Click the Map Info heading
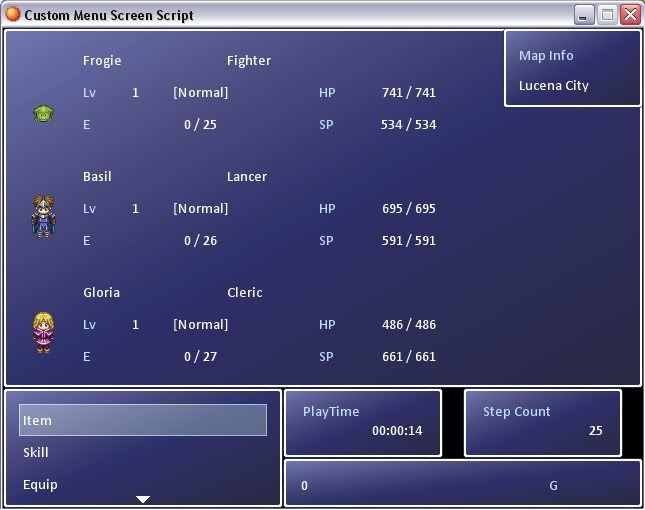The image size is (645, 510). coord(546,56)
